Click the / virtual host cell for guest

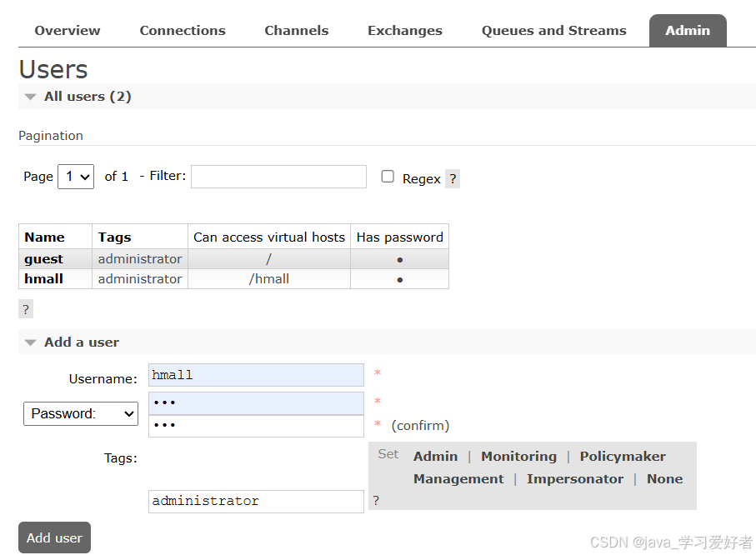point(269,259)
